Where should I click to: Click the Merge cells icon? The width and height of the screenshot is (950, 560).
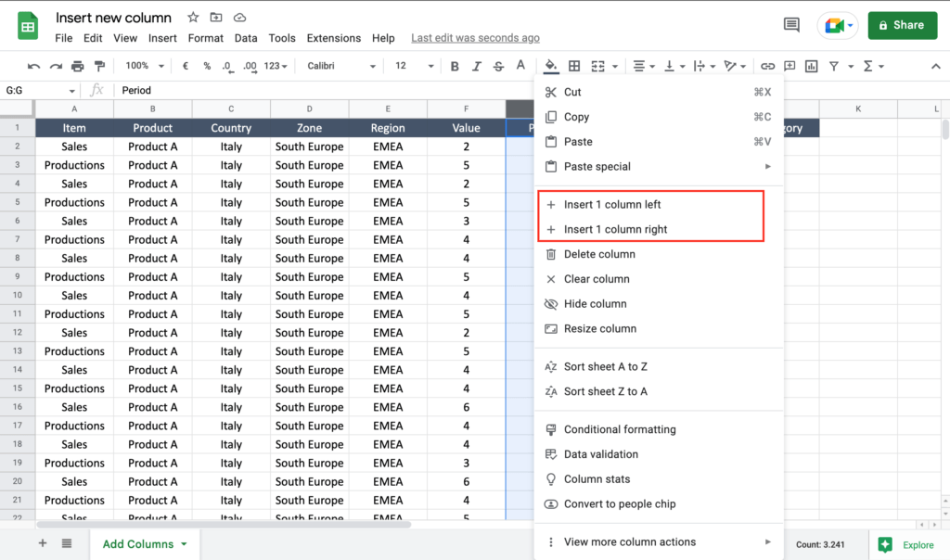point(598,66)
